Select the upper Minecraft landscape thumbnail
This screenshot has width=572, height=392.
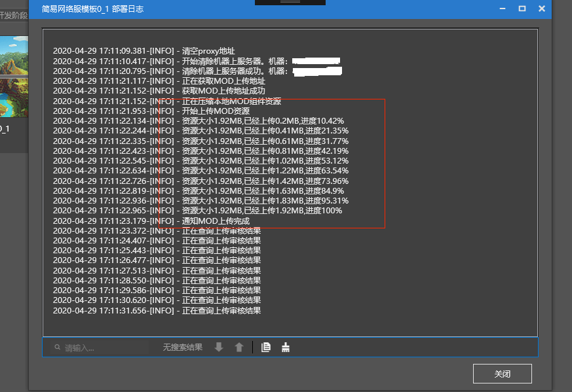coord(14,56)
